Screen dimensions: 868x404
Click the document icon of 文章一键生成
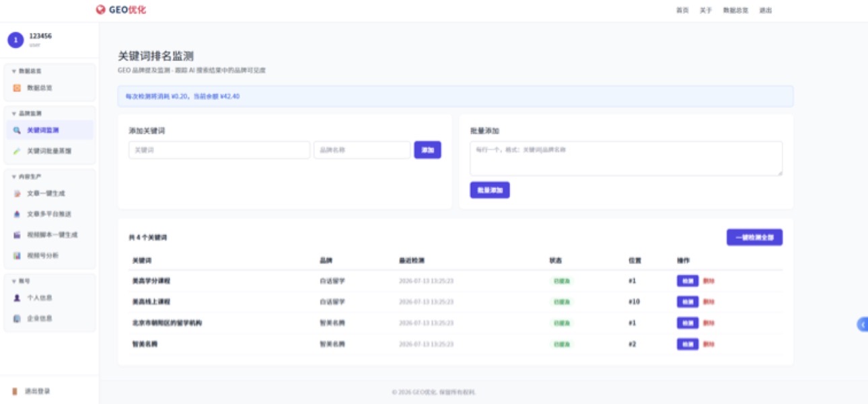point(17,194)
